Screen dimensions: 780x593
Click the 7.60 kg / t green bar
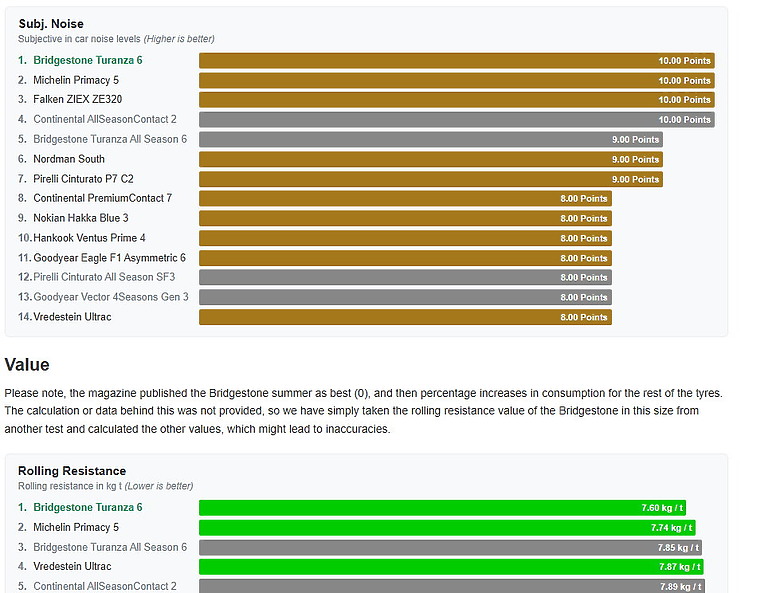click(x=442, y=508)
